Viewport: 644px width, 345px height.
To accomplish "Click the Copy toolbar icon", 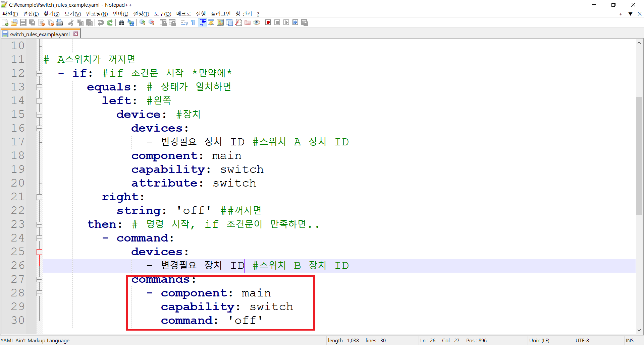I will click(x=80, y=22).
